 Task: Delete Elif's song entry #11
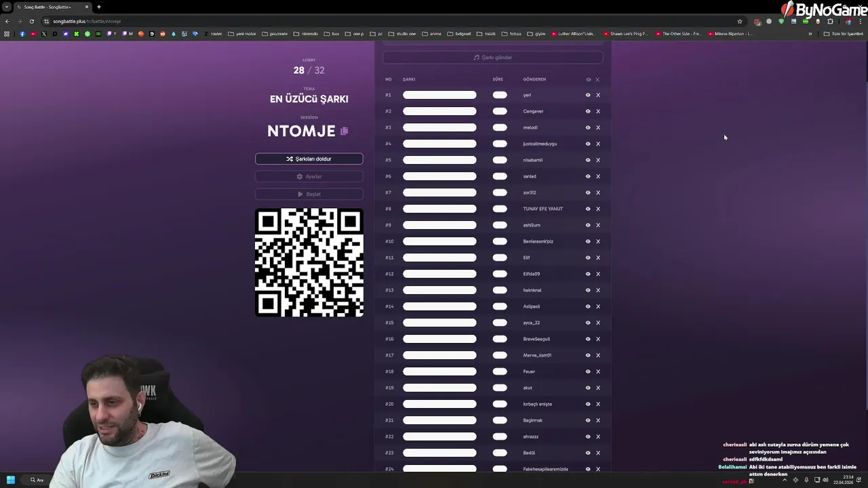(x=598, y=258)
